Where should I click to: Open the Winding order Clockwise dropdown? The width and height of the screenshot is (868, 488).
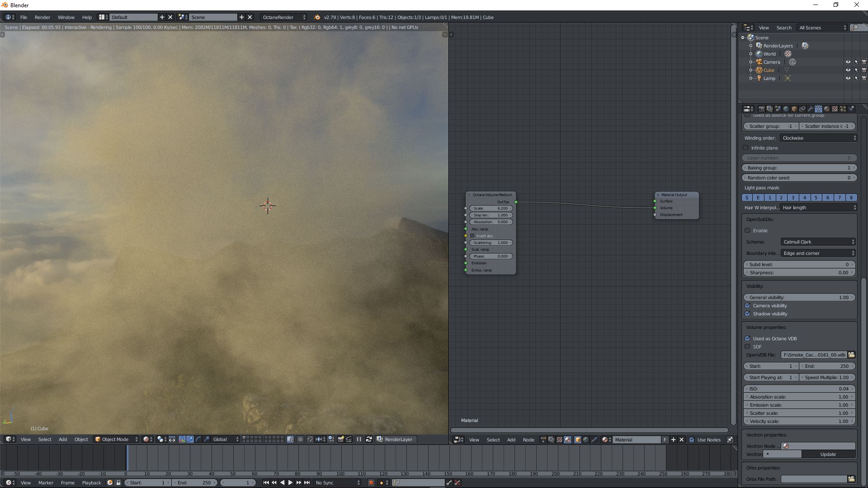[x=818, y=138]
